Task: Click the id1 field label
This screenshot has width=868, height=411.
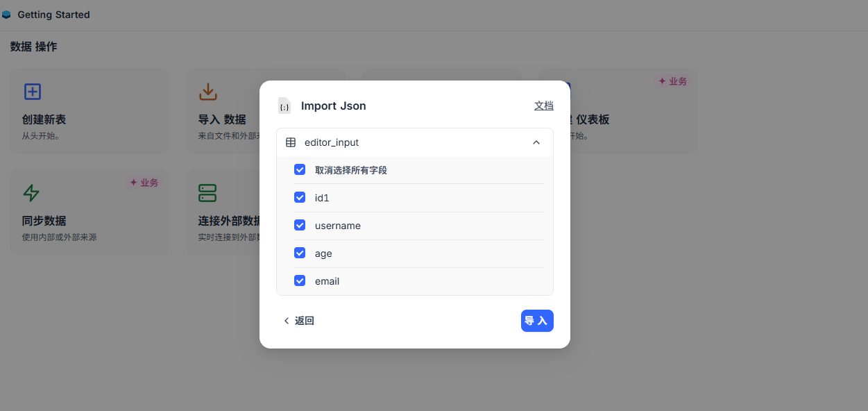Action: 322,198
